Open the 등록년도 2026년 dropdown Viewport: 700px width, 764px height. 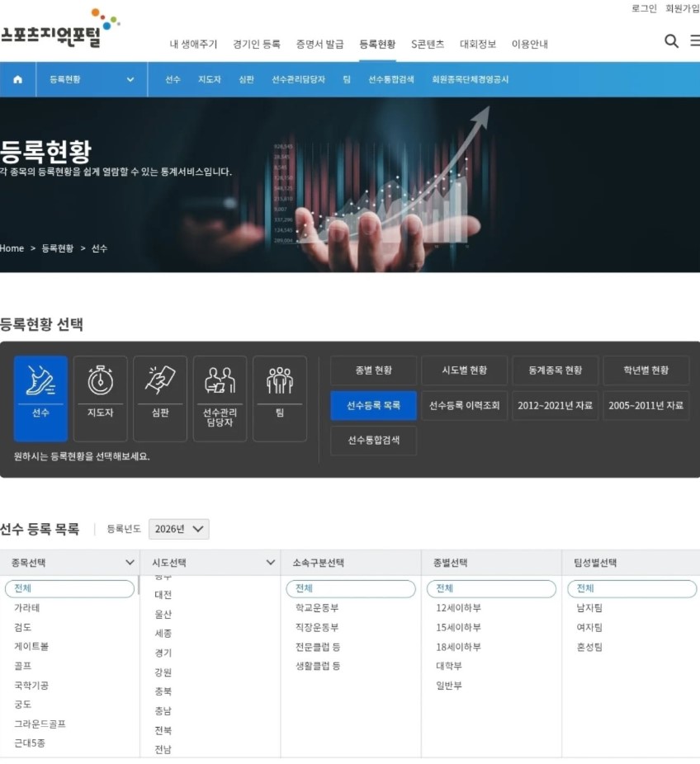pos(179,529)
